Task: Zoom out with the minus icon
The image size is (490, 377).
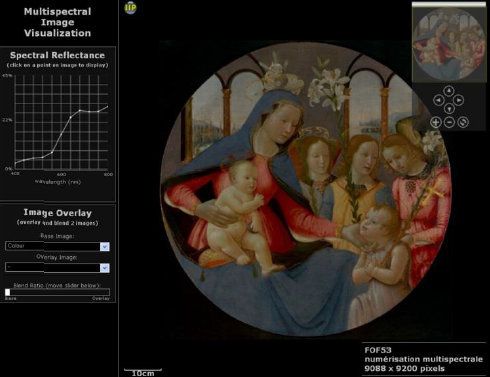Action: [x=449, y=122]
